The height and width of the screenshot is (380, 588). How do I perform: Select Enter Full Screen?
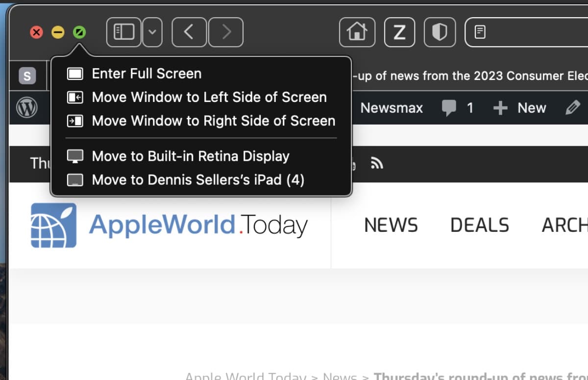click(147, 74)
